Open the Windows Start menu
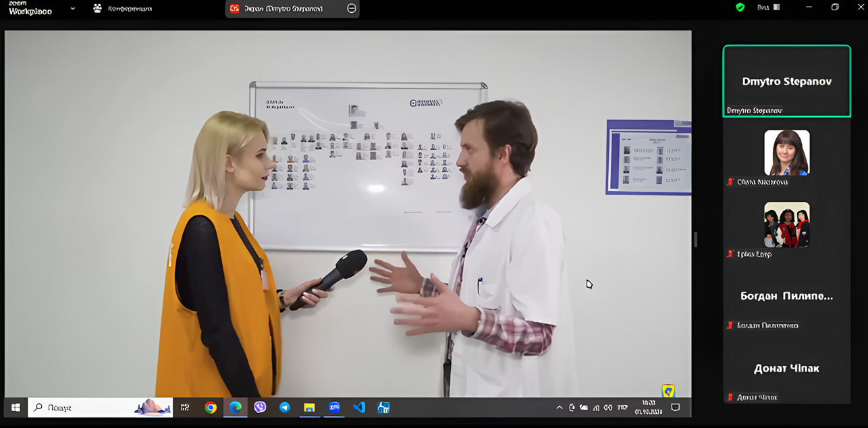 click(x=16, y=408)
